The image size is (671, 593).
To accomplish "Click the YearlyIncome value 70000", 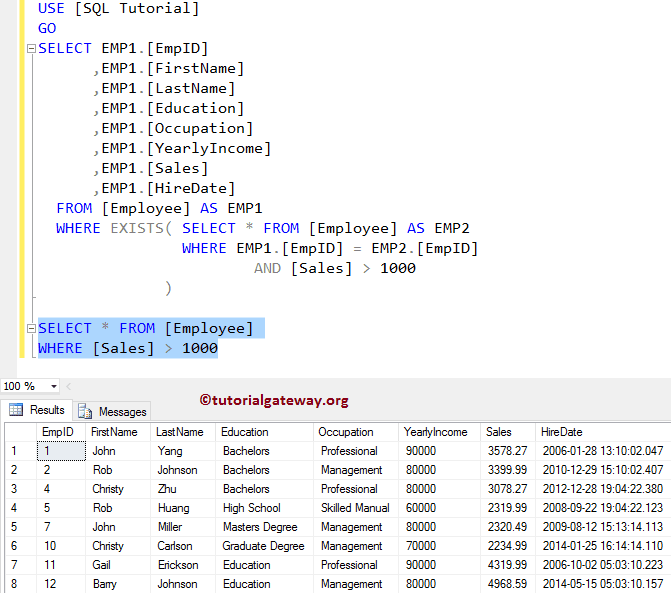I will [x=439, y=546].
